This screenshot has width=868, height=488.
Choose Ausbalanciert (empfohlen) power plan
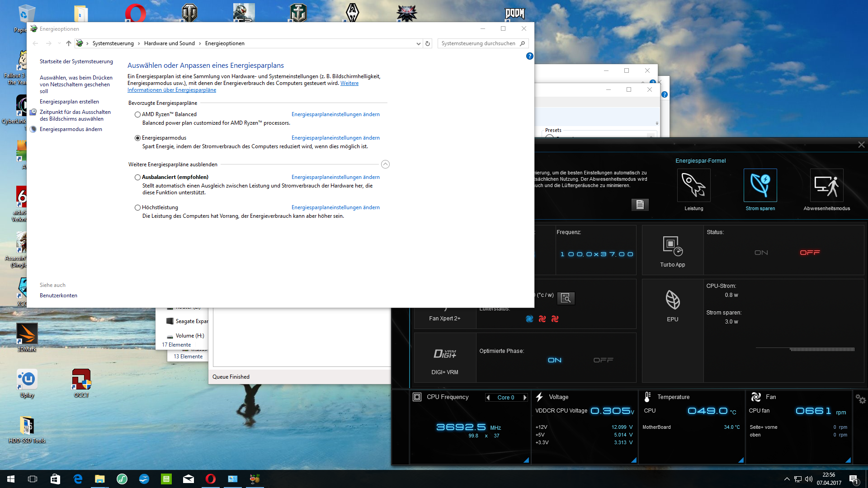(x=137, y=178)
